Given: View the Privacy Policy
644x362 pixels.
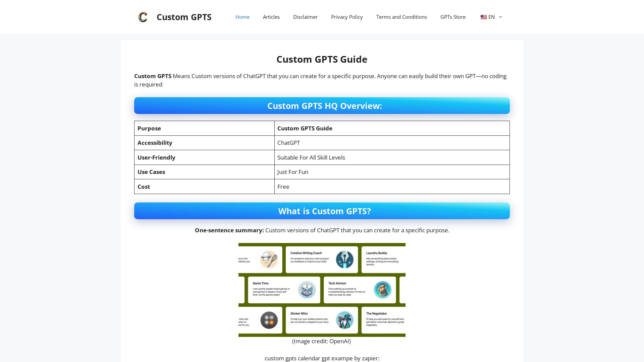Looking at the screenshot, I should pos(347,17).
